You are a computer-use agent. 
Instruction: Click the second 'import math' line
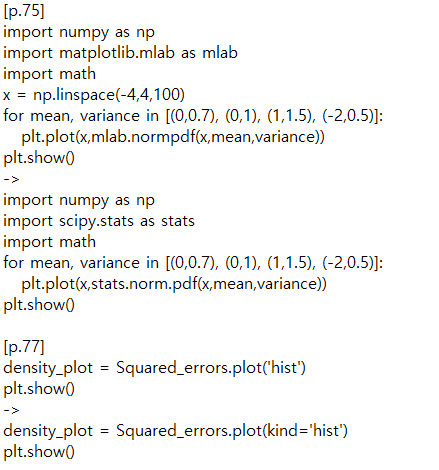[50, 242]
